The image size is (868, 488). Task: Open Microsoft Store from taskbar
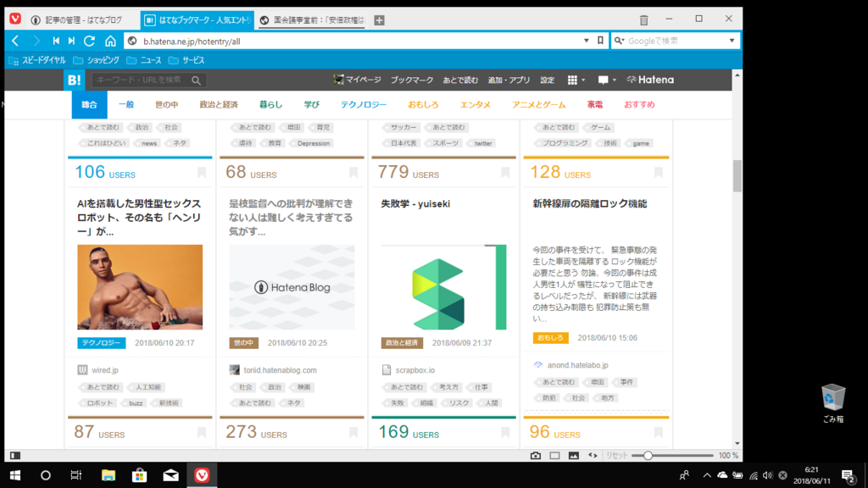pos(140,475)
